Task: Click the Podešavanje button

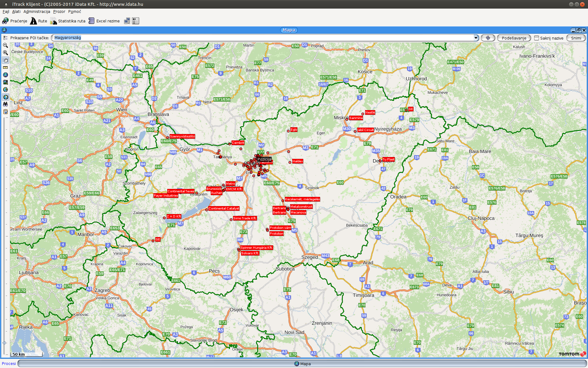Action: pyautogui.click(x=514, y=38)
